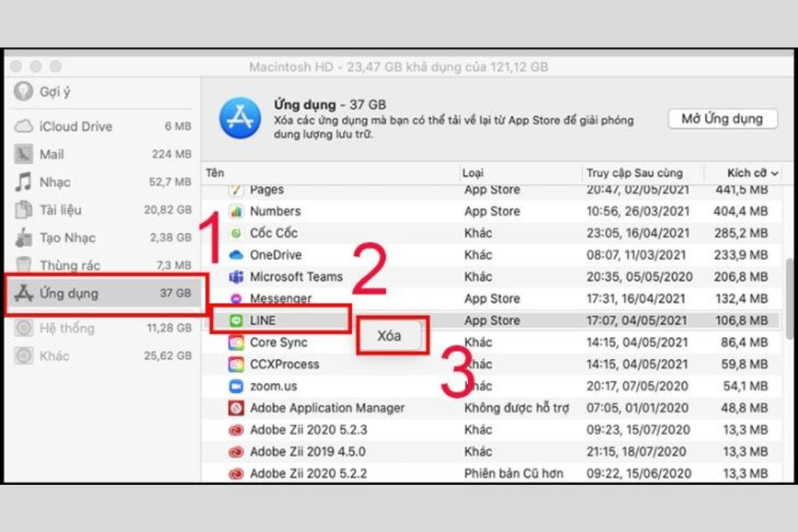
Task: Toggle sort arrow on Kích cỡ column
Action: pos(775,173)
